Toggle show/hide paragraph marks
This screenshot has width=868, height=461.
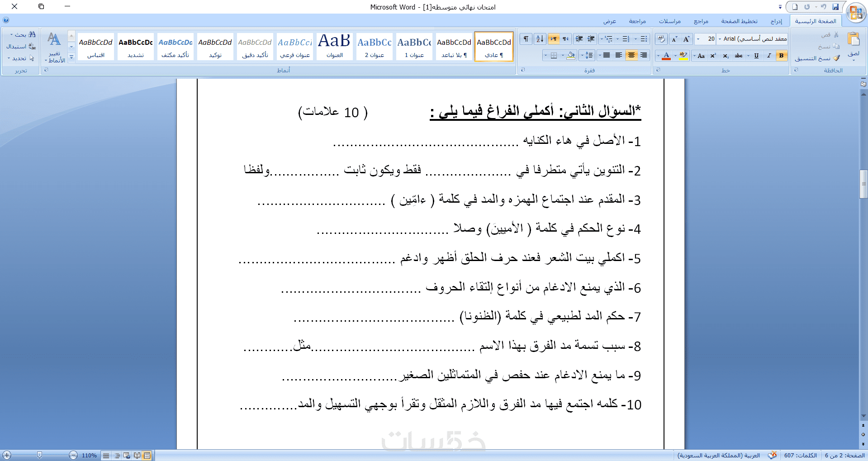click(526, 39)
